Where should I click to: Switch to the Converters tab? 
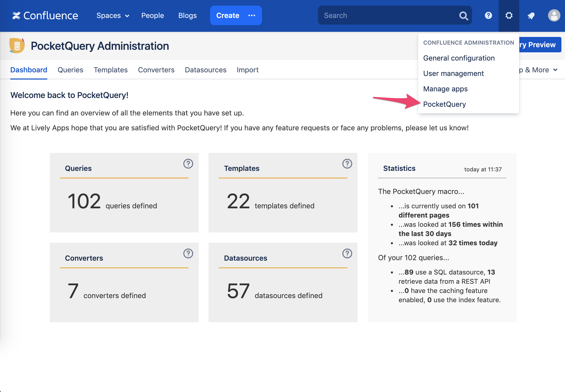click(156, 70)
